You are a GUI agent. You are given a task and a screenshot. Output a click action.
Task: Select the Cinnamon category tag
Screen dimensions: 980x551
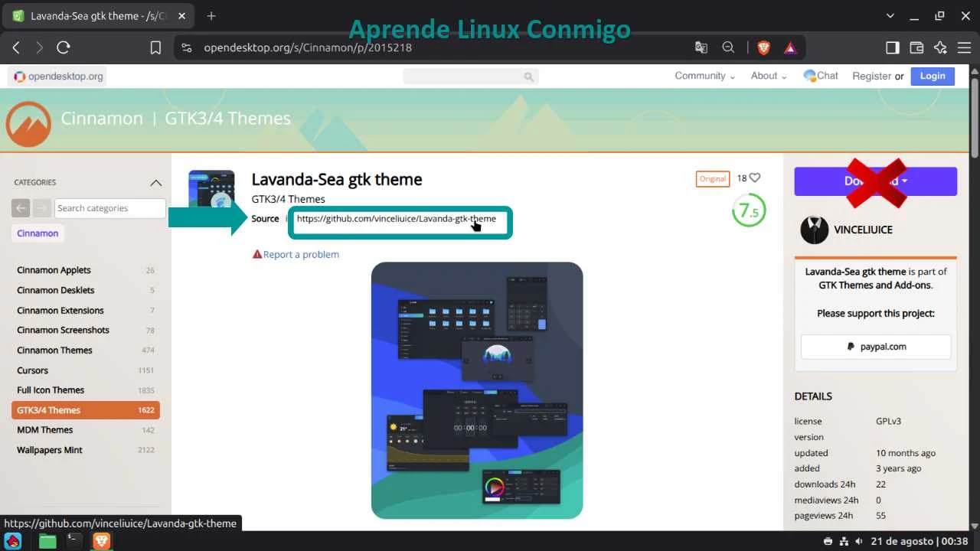(x=38, y=233)
